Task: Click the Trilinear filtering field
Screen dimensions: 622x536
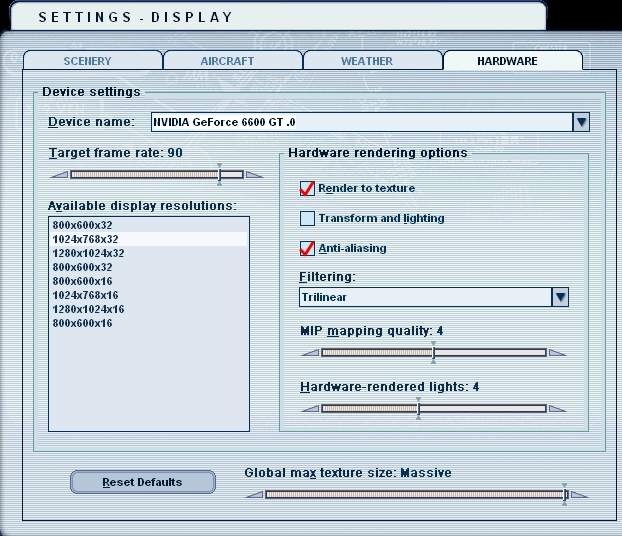Action: [x=425, y=297]
